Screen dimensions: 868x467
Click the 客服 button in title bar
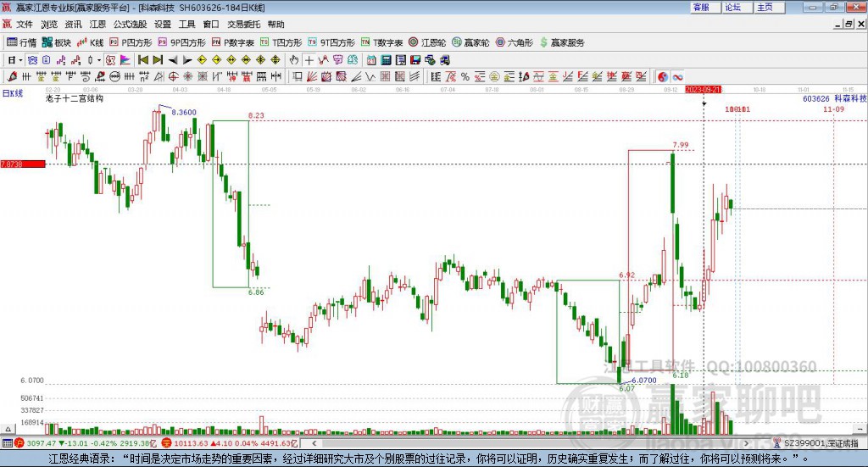(705, 8)
